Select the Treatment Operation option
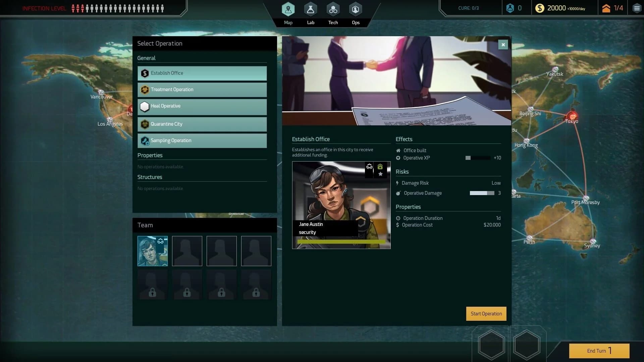 point(202,89)
